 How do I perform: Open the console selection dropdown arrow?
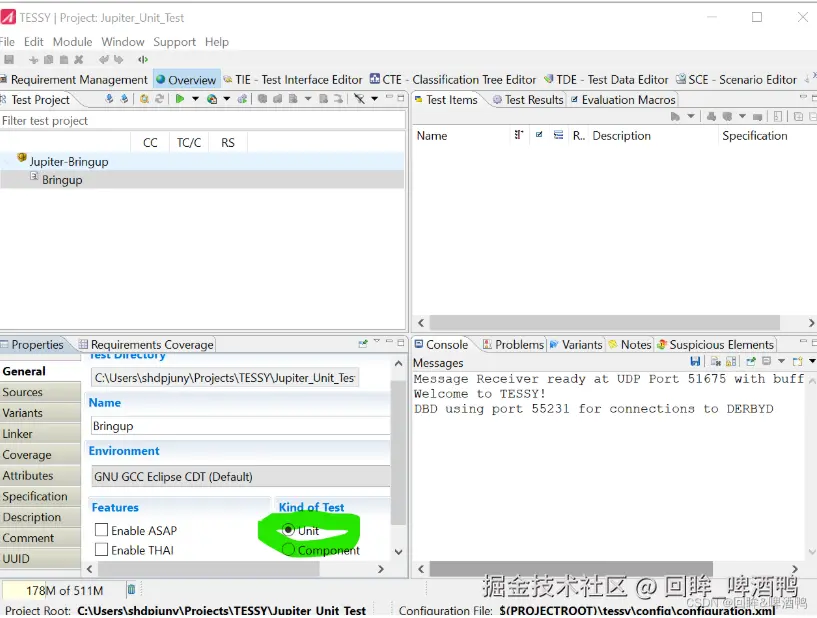[x=781, y=361]
